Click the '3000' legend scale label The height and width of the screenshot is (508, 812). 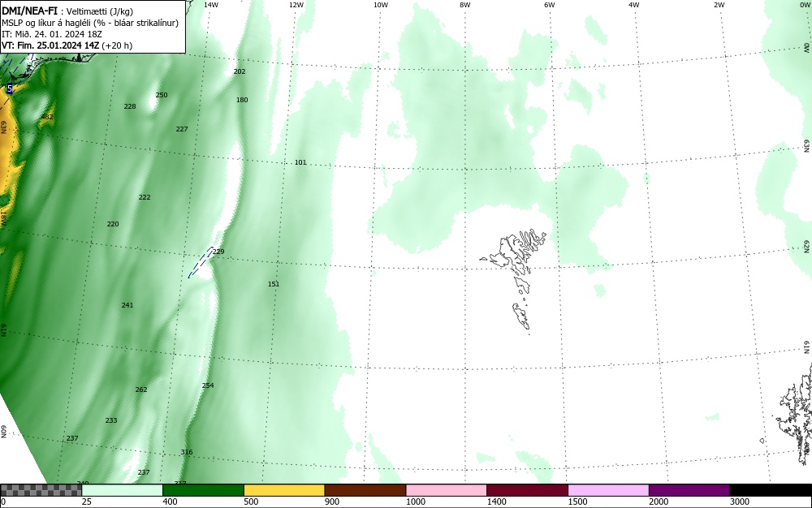(x=740, y=502)
